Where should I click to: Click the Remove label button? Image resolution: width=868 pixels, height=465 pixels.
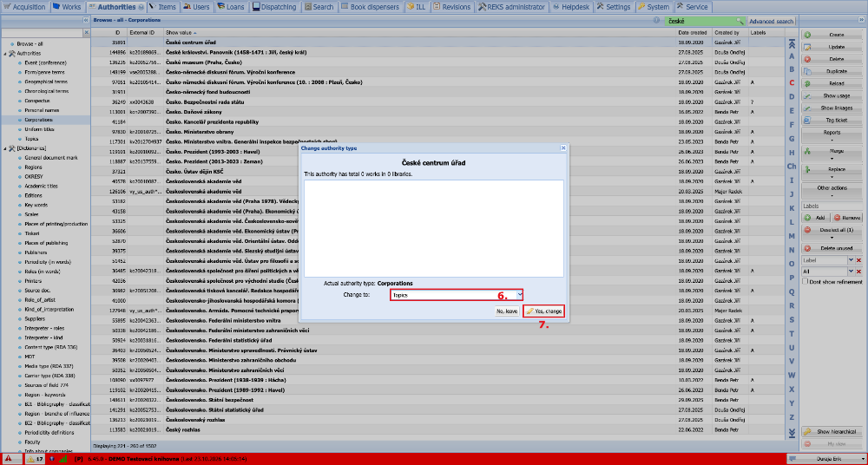point(847,218)
